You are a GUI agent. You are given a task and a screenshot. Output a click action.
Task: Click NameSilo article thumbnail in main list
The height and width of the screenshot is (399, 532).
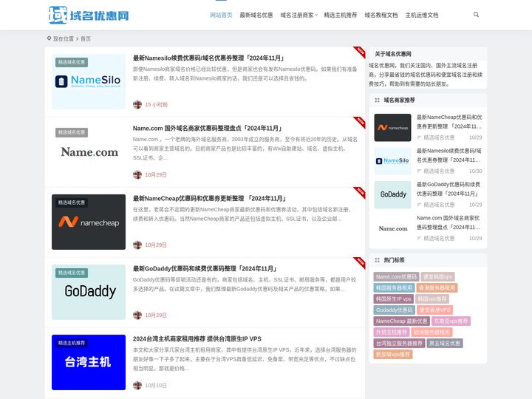(x=89, y=81)
